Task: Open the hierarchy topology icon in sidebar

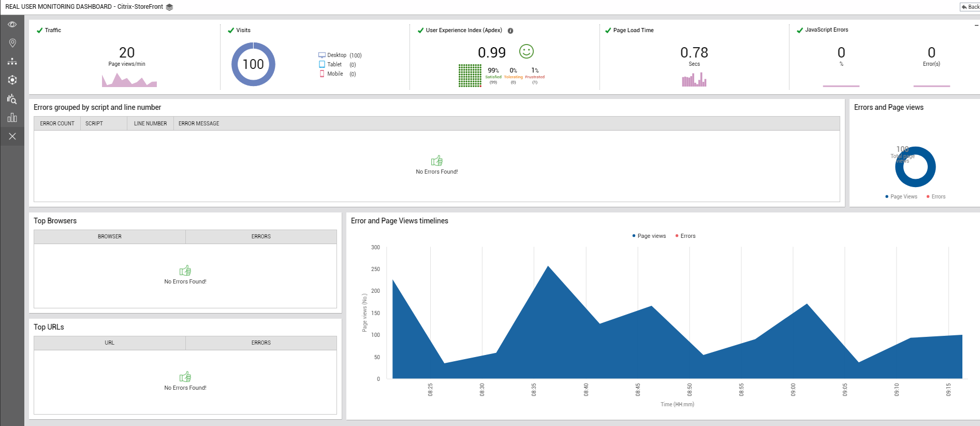Action: [12, 62]
